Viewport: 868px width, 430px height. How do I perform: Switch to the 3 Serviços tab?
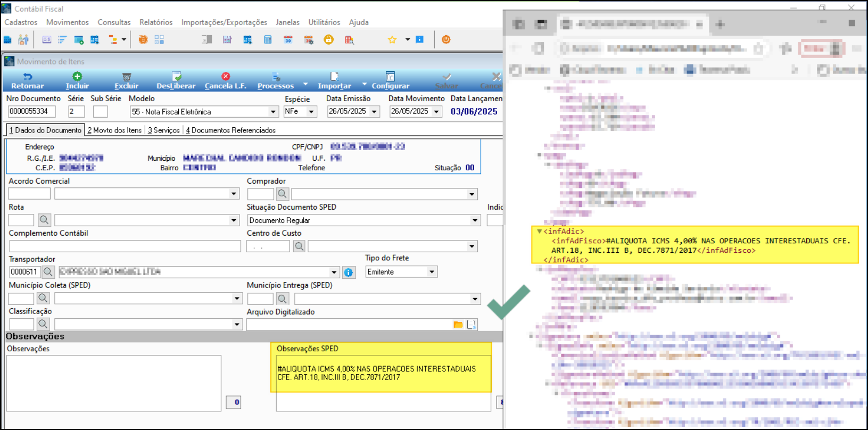coord(163,130)
